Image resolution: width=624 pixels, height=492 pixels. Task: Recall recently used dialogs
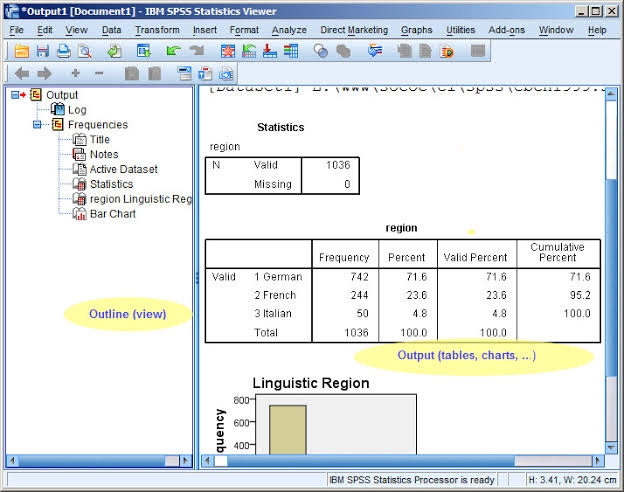coord(144,51)
